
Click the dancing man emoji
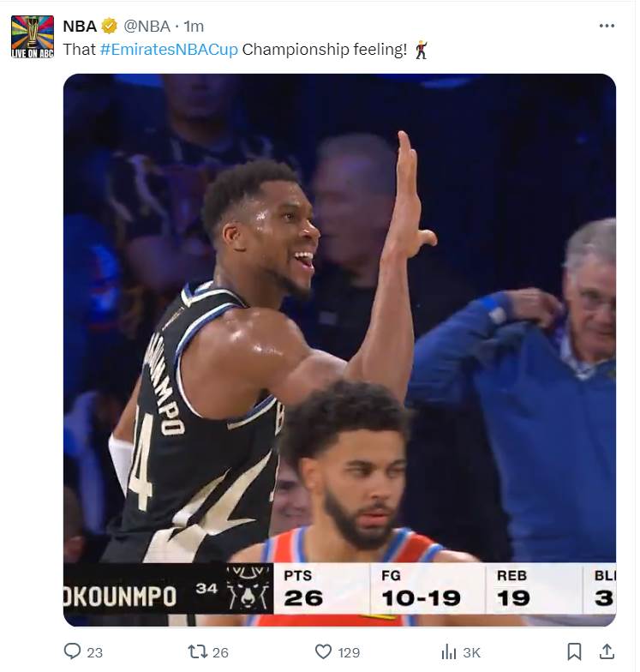(422, 50)
